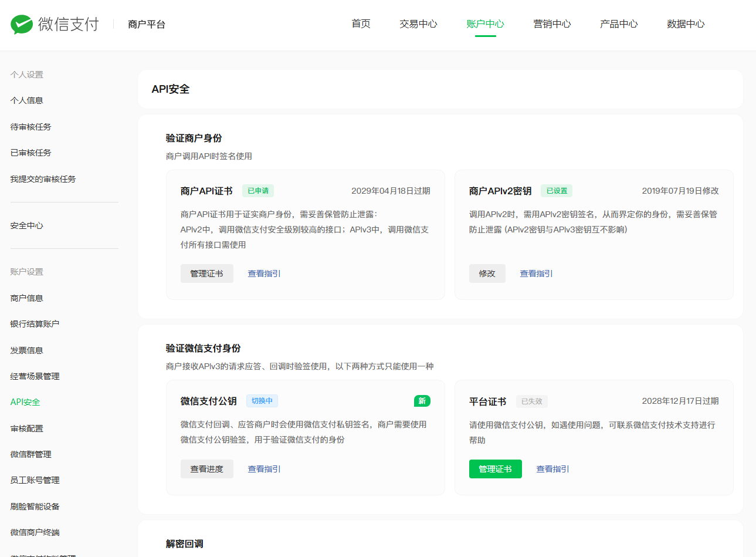Image resolution: width=756 pixels, height=557 pixels.
Task: Click 管理证书 button under 商户API证书
Action: [x=206, y=274]
